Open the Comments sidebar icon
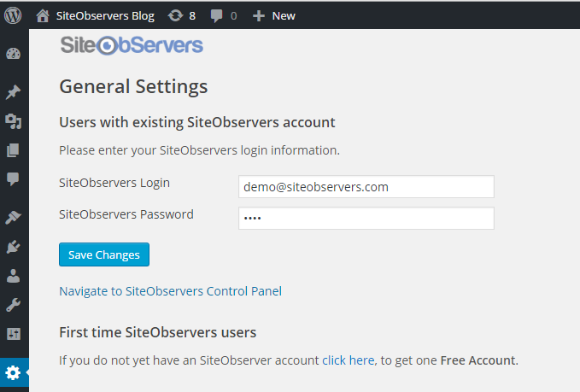580x392 pixels. [14, 179]
